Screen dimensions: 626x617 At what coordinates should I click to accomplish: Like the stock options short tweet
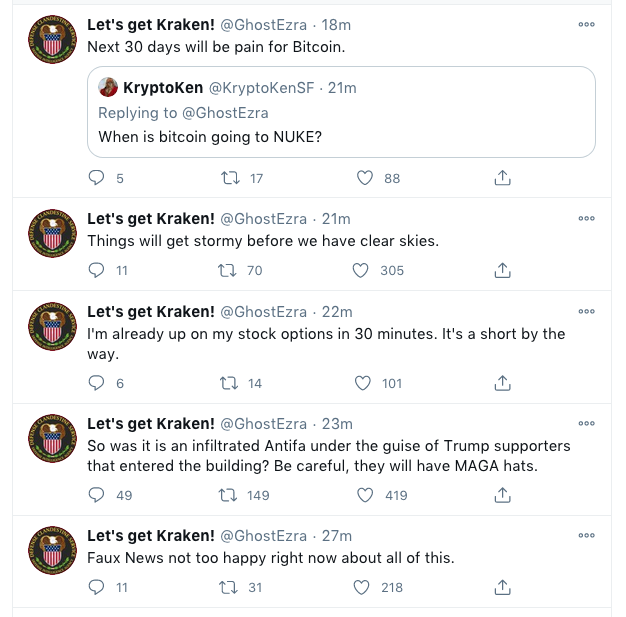point(364,383)
